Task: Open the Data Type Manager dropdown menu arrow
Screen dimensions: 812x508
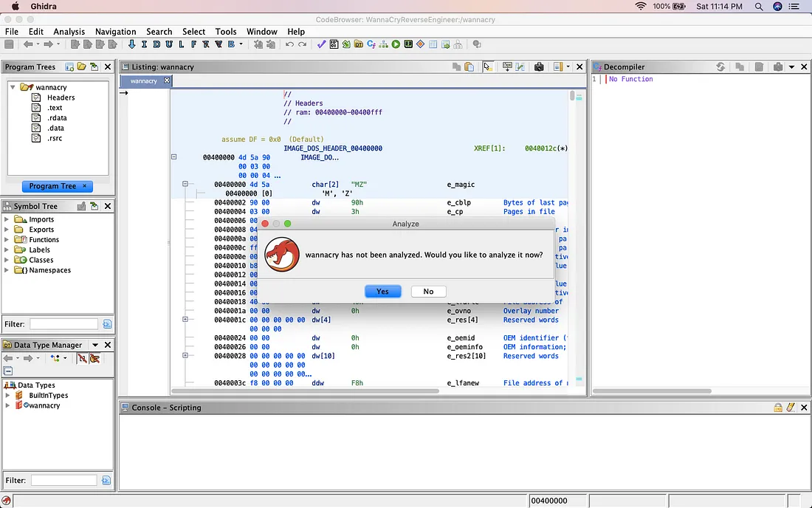Action: coord(95,345)
